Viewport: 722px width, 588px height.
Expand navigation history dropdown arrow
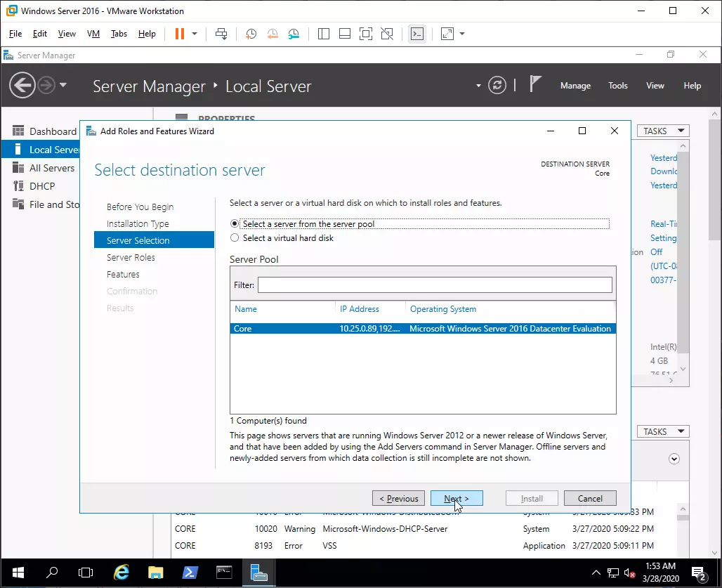[63, 85]
